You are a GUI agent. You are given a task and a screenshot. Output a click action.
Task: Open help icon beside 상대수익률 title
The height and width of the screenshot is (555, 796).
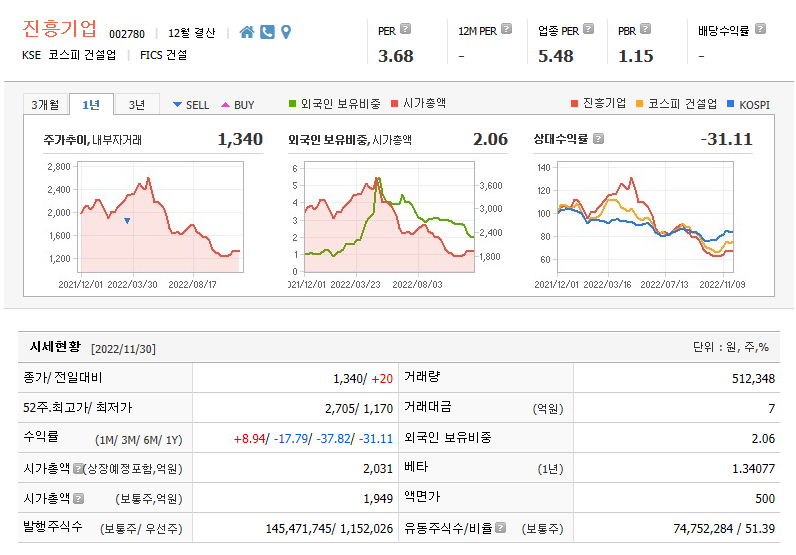(599, 139)
